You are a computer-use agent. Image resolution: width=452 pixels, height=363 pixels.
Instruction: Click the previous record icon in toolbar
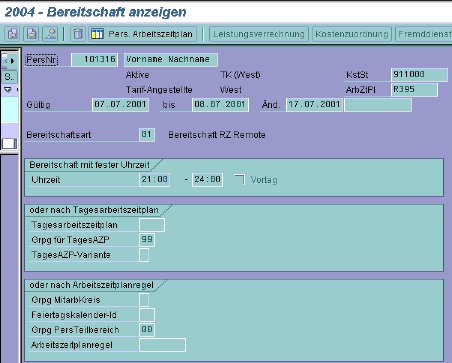(x=13, y=34)
